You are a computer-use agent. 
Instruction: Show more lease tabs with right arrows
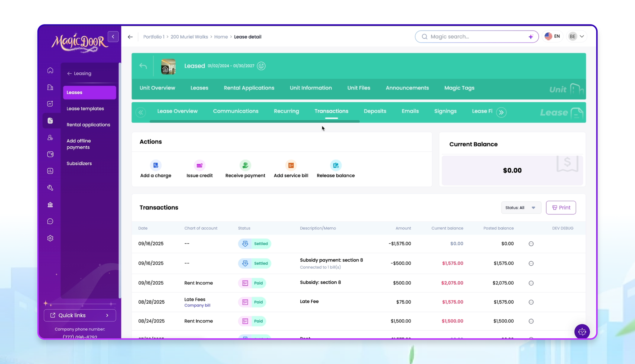pos(501,113)
